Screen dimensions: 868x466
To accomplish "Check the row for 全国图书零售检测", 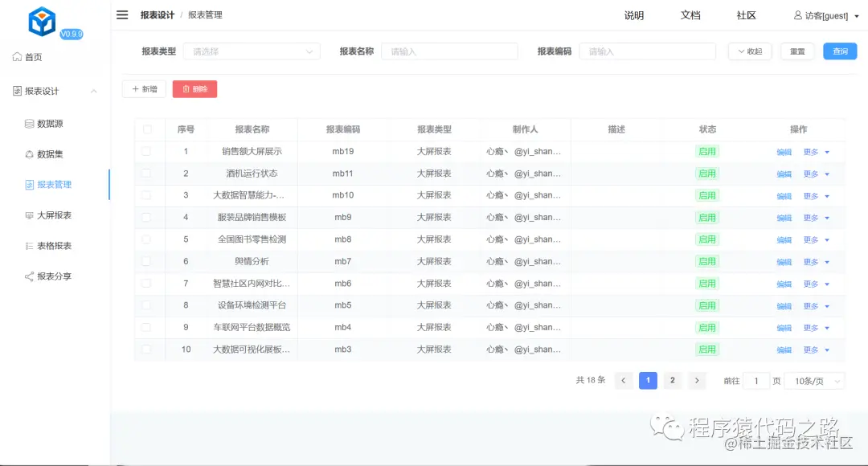I will [147, 239].
